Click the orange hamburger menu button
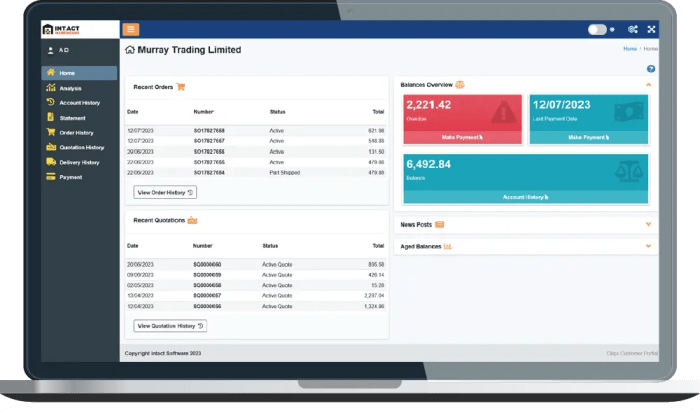 click(x=132, y=29)
